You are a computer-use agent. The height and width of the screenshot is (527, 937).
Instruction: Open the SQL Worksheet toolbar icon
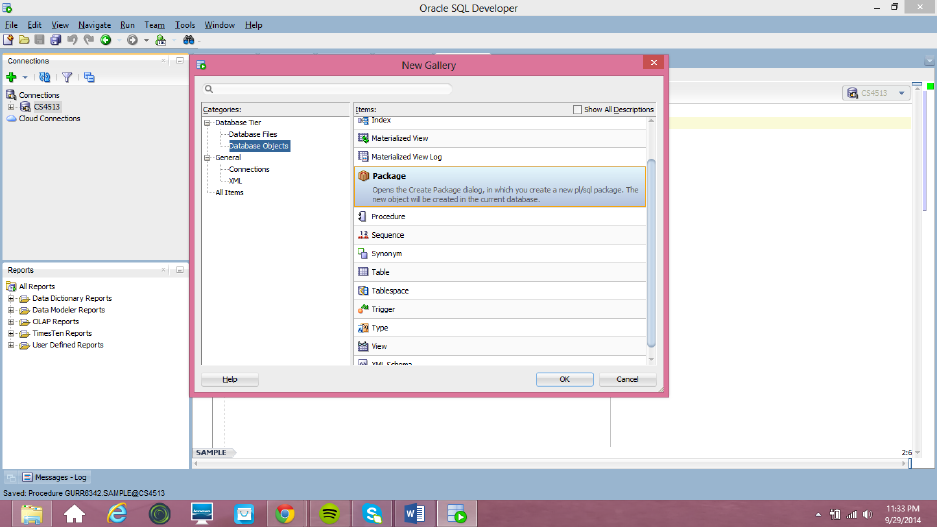click(x=161, y=40)
